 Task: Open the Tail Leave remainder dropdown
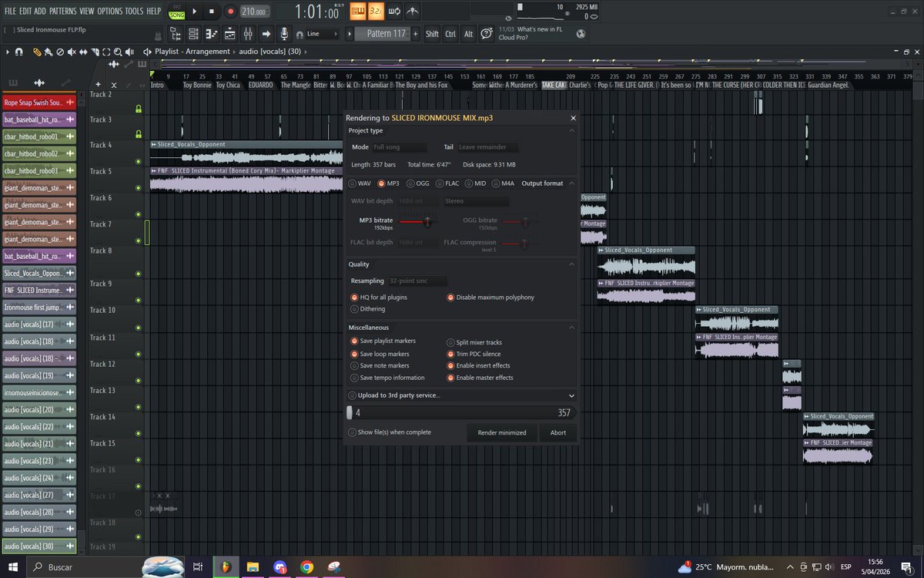pos(487,146)
